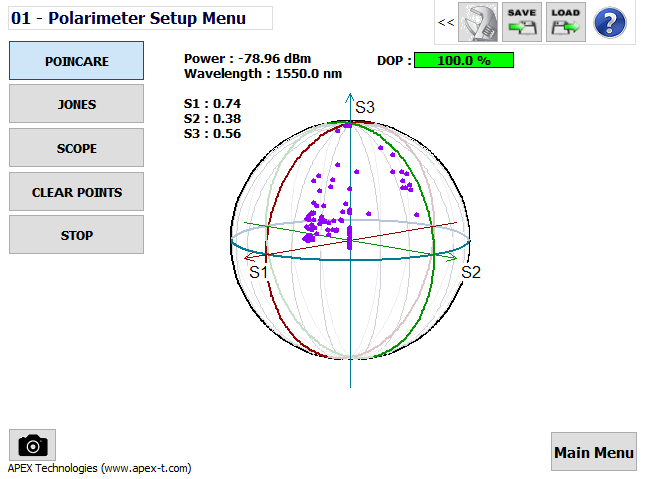Stop the measurement with STOP
The image size is (652, 479).
[x=77, y=235]
